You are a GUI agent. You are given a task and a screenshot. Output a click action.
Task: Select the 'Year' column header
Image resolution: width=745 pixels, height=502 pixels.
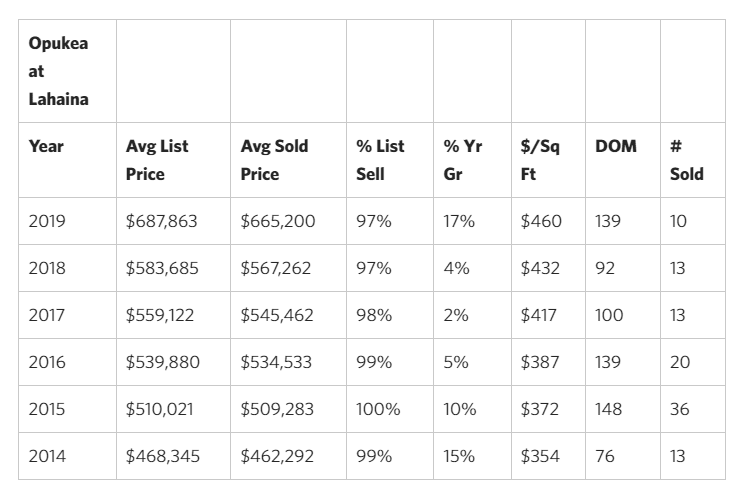[46, 146]
